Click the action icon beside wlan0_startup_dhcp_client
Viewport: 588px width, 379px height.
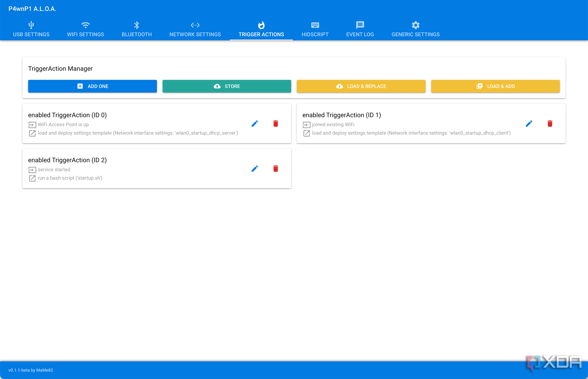(x=306, y=133)
